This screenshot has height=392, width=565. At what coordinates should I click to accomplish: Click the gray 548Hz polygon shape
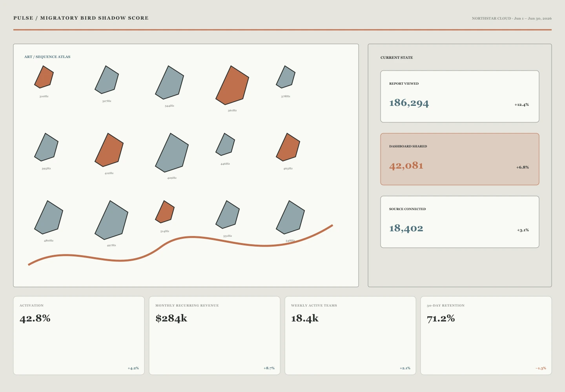click(290, 217)
